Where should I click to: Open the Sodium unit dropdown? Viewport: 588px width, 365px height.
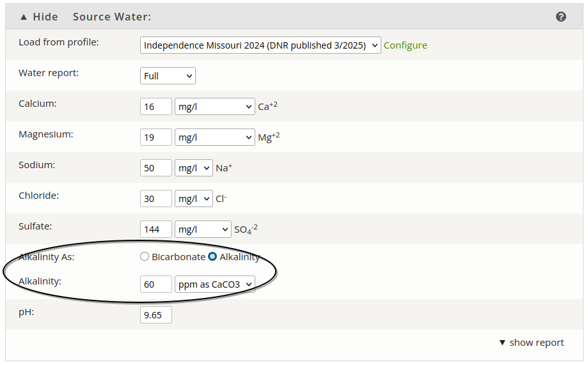(x=193, y=168)
